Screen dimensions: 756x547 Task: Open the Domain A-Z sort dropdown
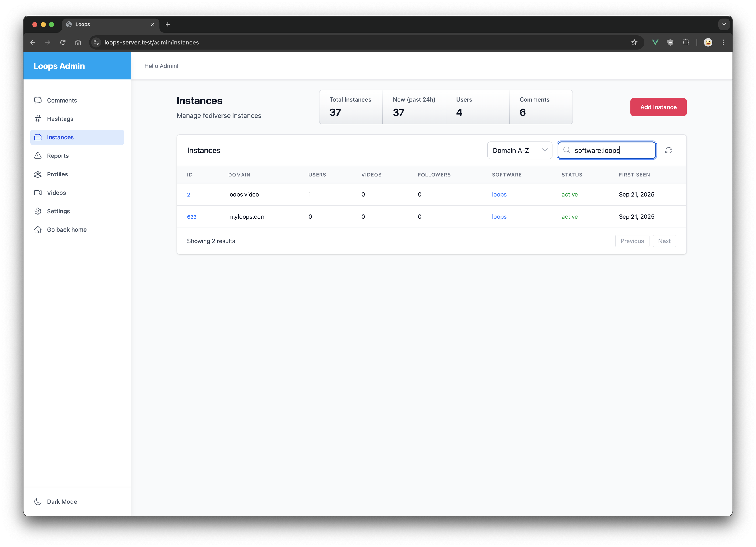pyautogui.click(x=519, y=150)
